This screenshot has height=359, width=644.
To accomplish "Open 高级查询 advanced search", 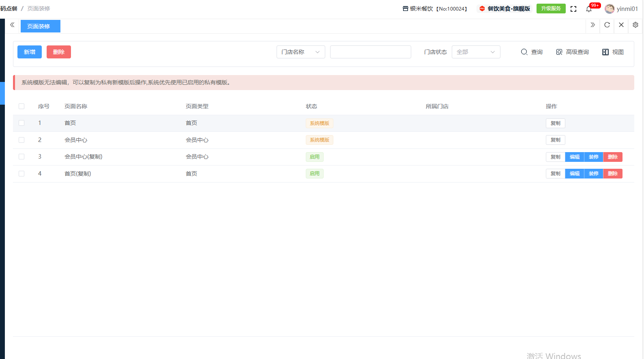I will pos(572,52).
